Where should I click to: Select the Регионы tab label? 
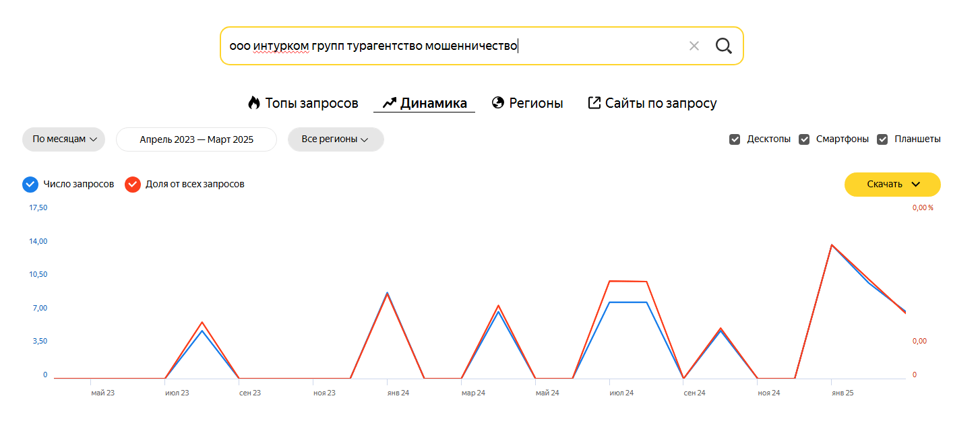click(536, 103)
